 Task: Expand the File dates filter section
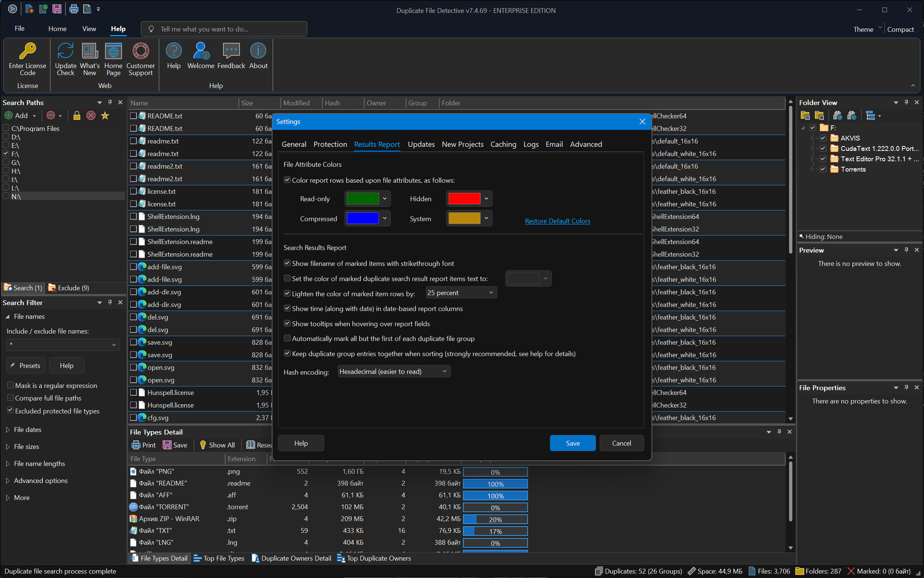tap(27, 430)
